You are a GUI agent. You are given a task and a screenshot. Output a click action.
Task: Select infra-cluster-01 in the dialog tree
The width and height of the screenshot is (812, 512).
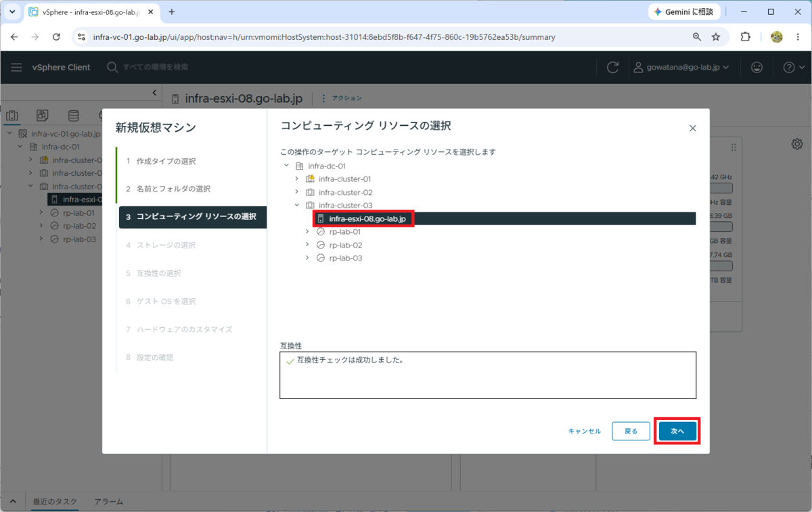click(345, 179)
